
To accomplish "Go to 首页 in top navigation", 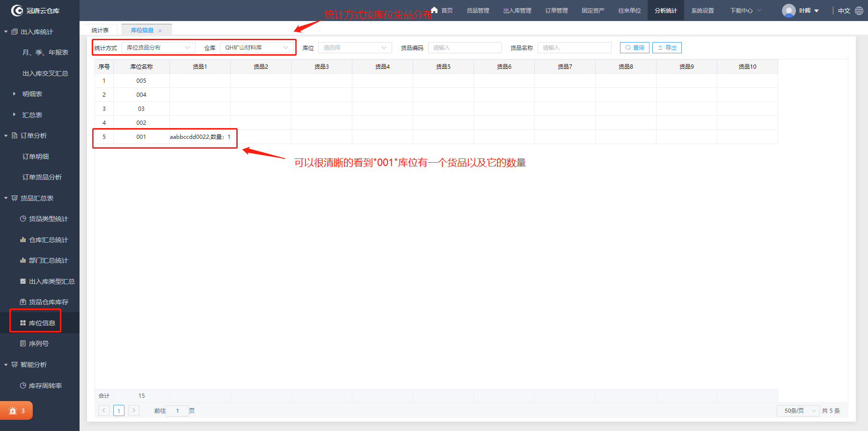I will point(447,10).
